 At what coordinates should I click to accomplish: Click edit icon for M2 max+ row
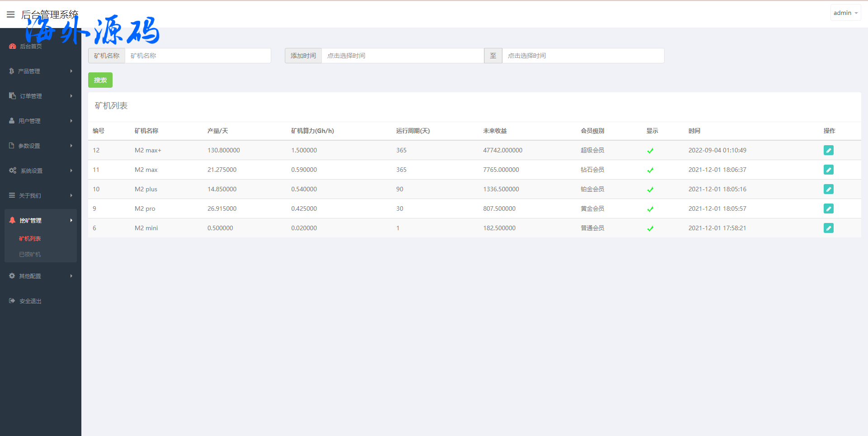(x=828, y=150)
